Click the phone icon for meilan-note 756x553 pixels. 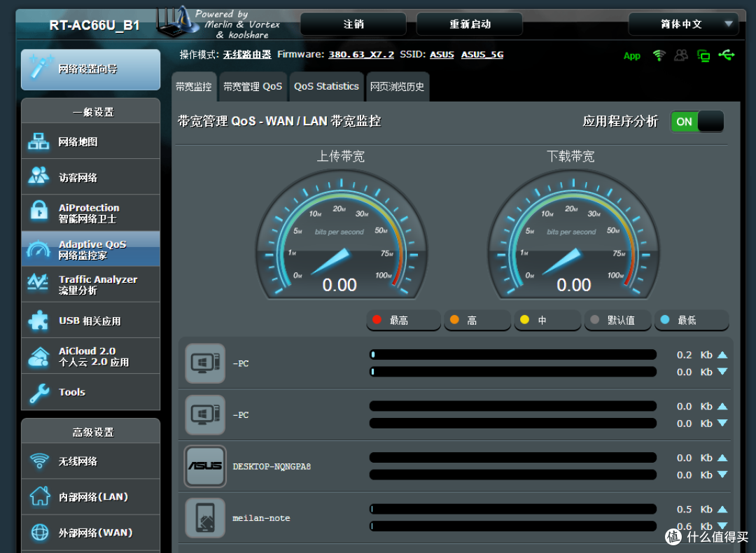click(205, 517)
